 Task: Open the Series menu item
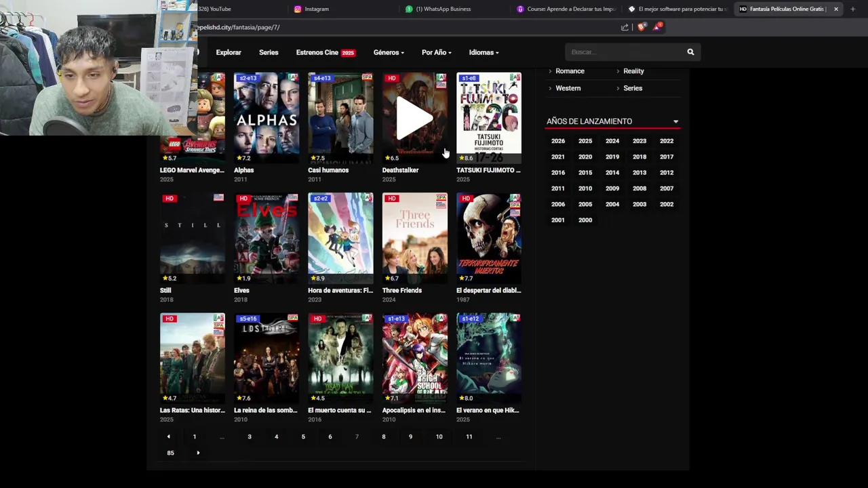click(269, 52)
